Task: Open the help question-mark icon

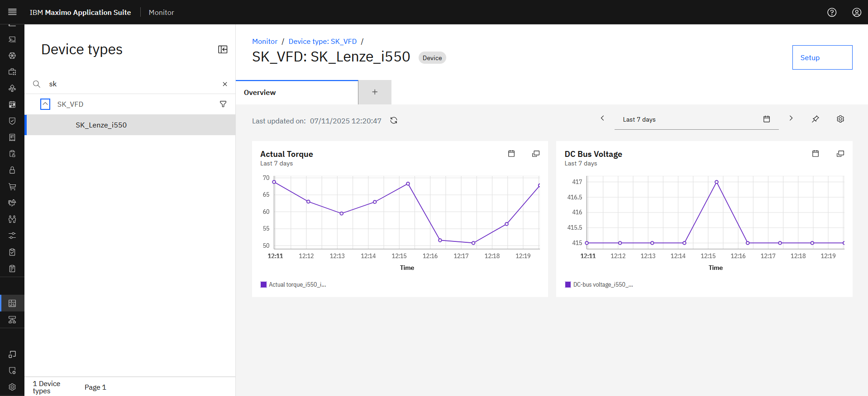Action: pyautogui.click(x=832, y=12)
